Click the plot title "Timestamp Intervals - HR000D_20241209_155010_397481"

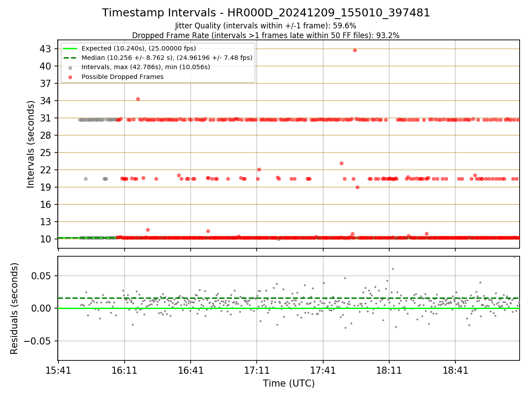tap(266, 13)
